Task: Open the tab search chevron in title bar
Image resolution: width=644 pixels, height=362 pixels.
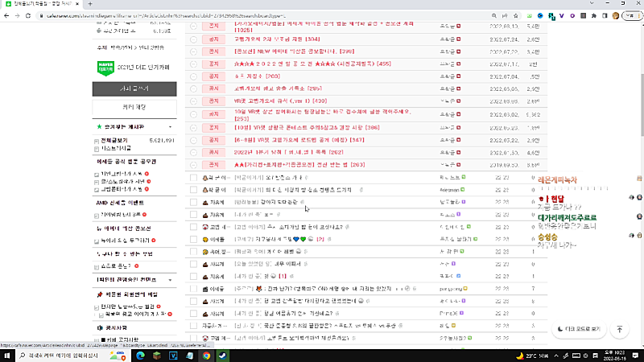Action: [592, 3]
